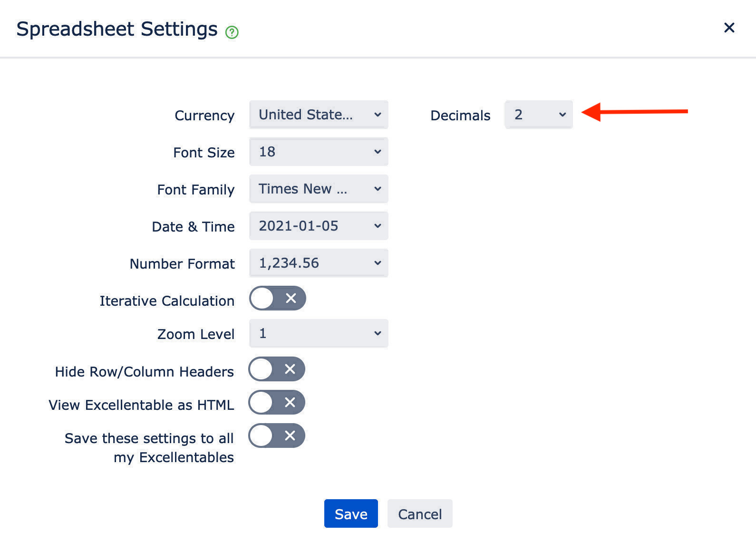
Task: Click the Number Format label text
Action: 182,264
